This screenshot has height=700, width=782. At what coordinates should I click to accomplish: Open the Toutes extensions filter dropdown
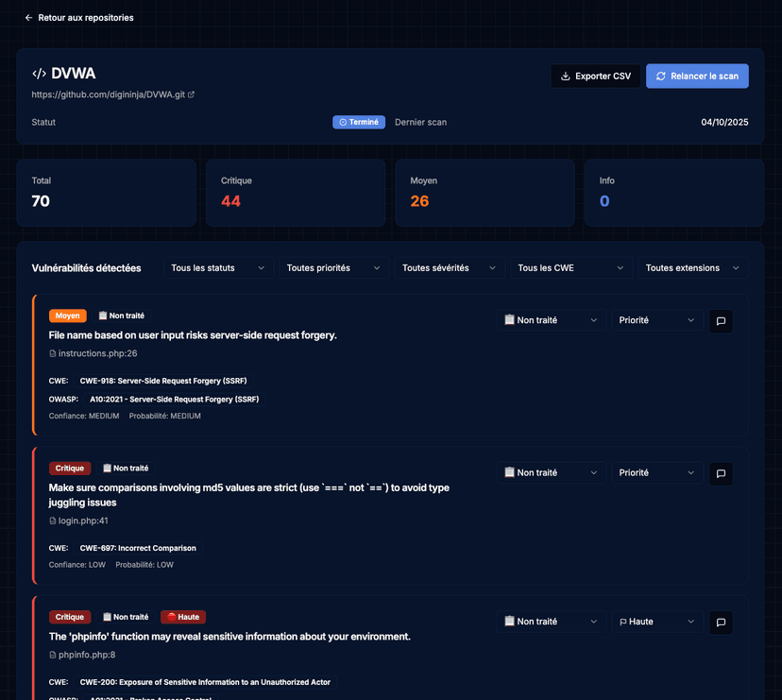(x=693, y=268)
